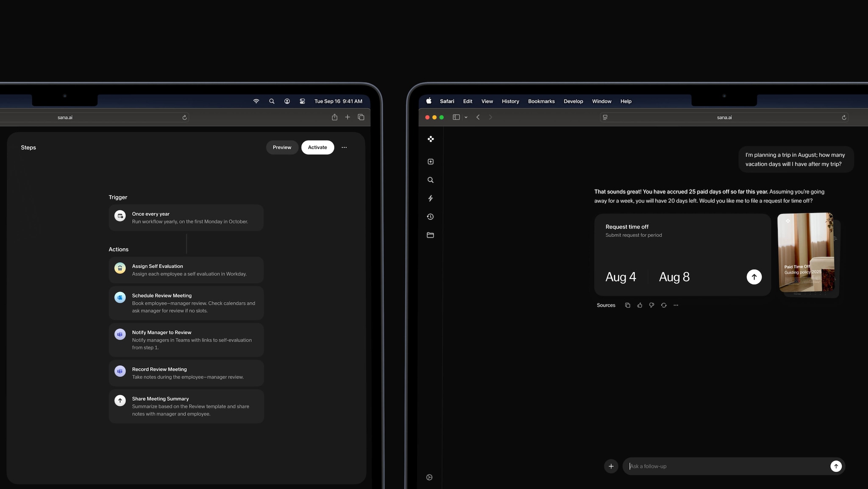Open the Bookmarks menu in the menu bar
The image size is (868, 489).
coord(541,101)
